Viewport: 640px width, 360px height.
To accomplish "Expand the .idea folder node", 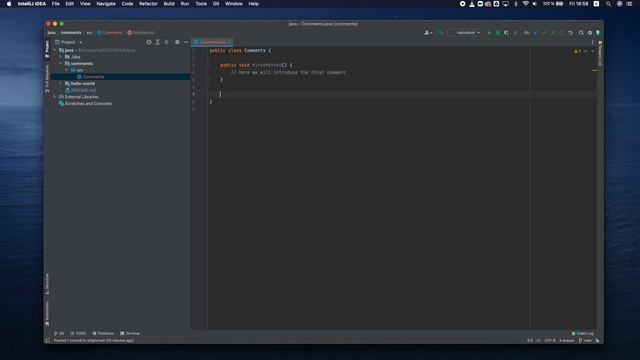I will tap(61, 57).
